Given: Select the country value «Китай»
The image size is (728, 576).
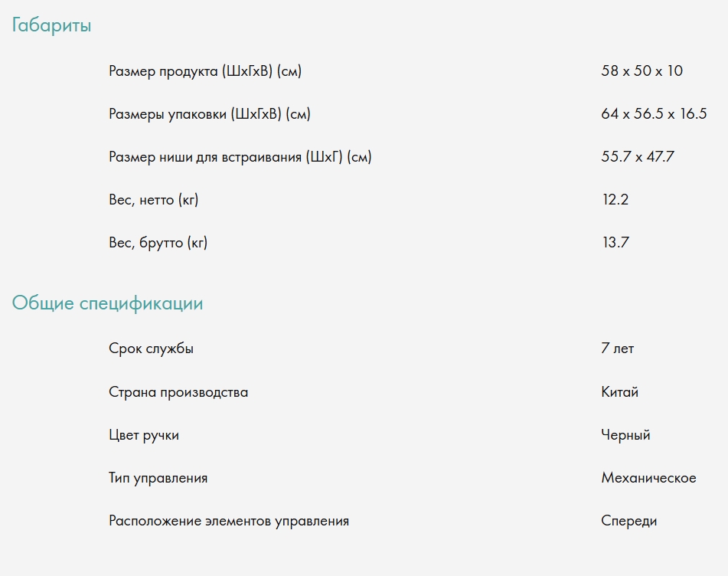Looking at the screenshot, I should point(619,392).
